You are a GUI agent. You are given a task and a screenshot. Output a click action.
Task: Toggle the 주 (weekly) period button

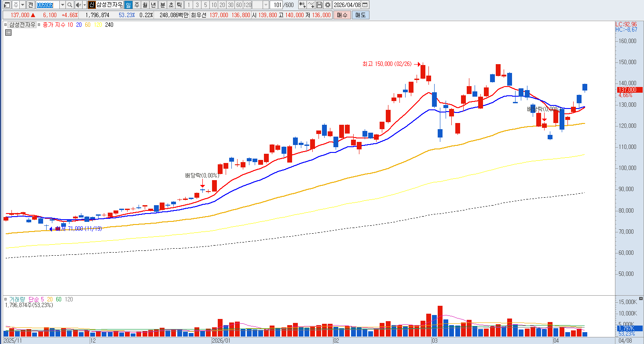pos(137,5)
